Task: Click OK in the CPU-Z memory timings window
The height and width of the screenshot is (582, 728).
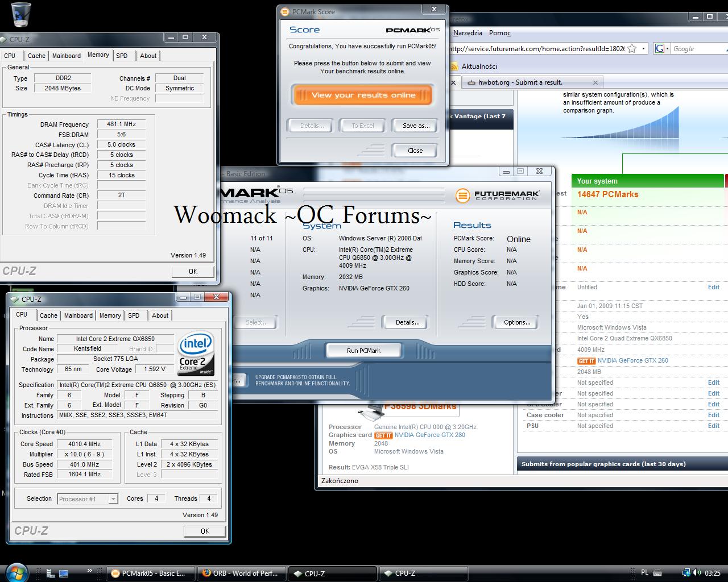Action: tap(193, 272)
